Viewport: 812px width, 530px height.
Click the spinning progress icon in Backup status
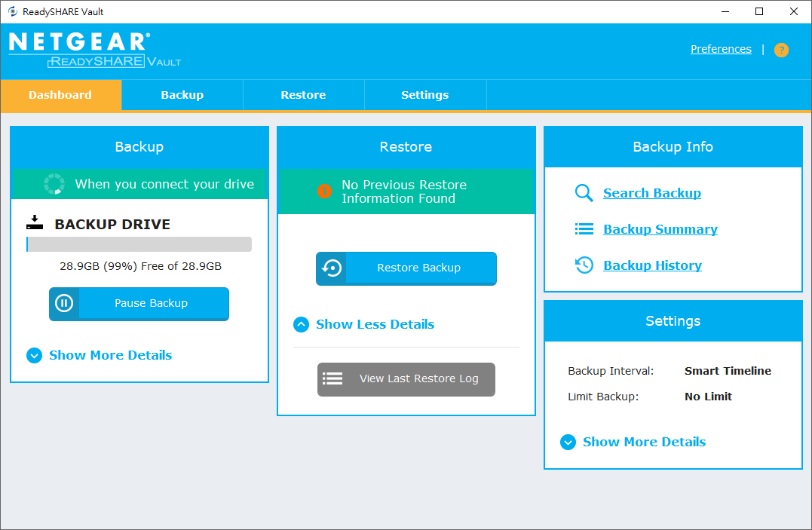pos(54,184)
